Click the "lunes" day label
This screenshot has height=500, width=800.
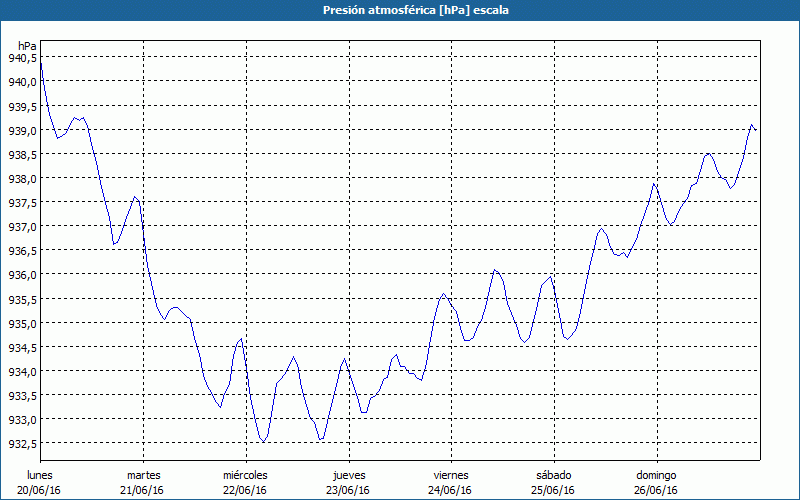(x=40, y=474)
